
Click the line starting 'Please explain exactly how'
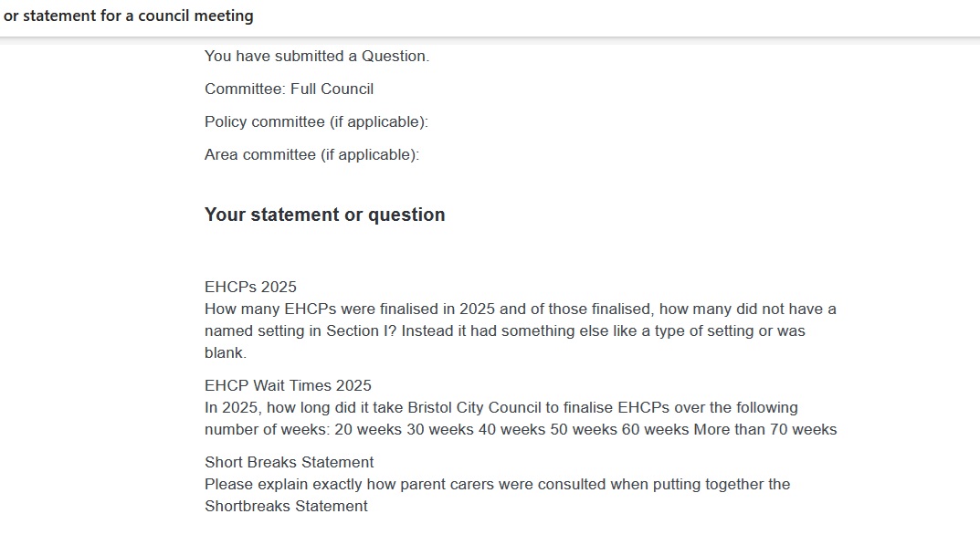(497, 484)
